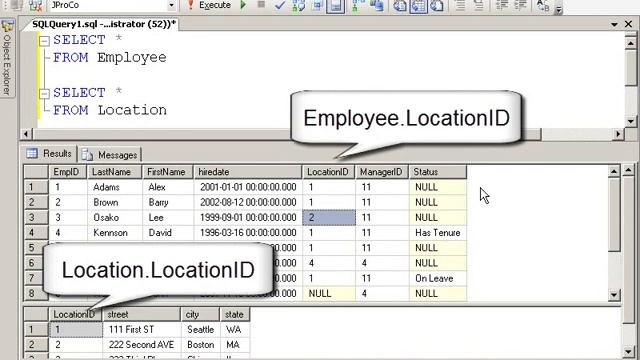Select Results to Text icon
640x360 pixels.
[400, 6]
